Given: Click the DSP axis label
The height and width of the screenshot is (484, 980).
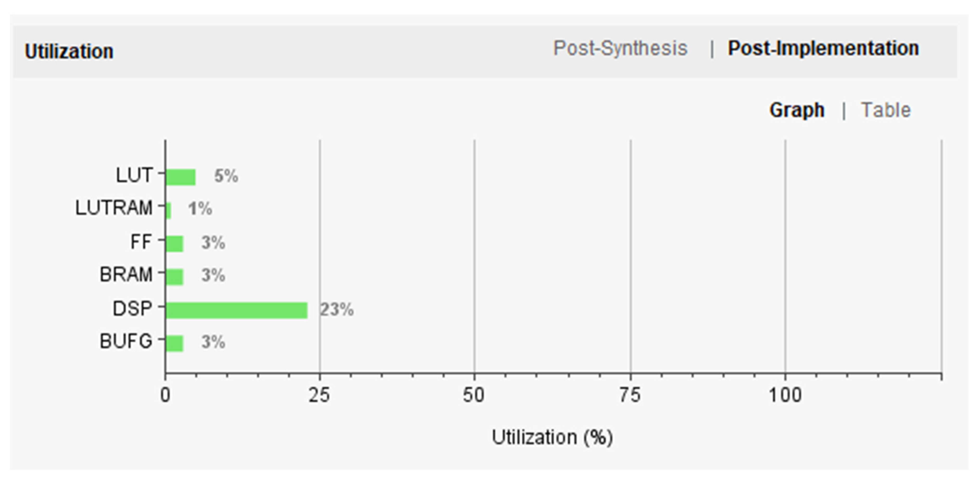Looking at the screenshot, I should [132, 309].
